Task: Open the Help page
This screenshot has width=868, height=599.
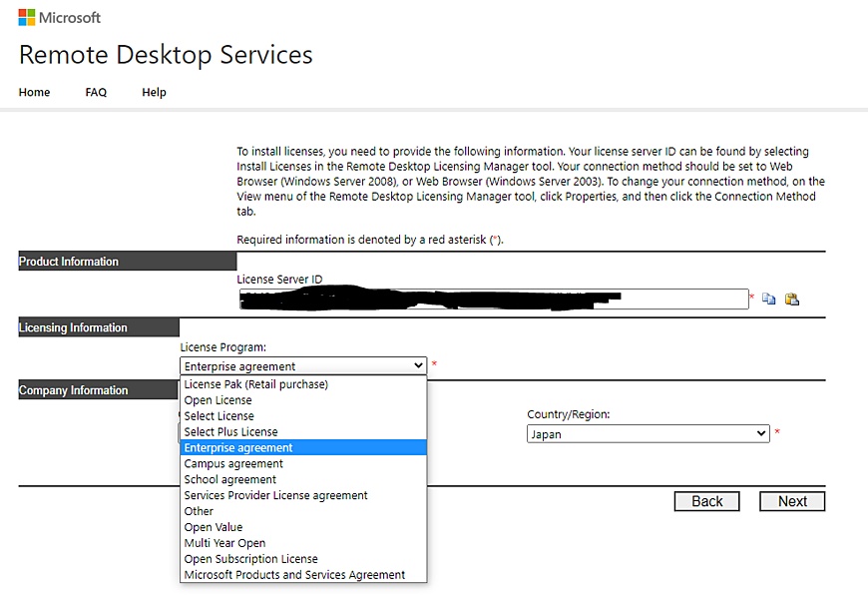Action: 154,92
